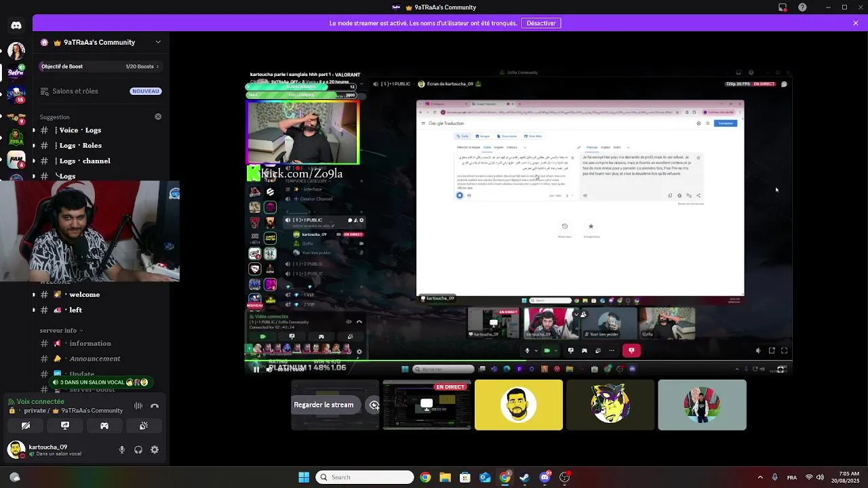Dismiss the Suggestion section with X
868x488 pixels.
(158, 117)
